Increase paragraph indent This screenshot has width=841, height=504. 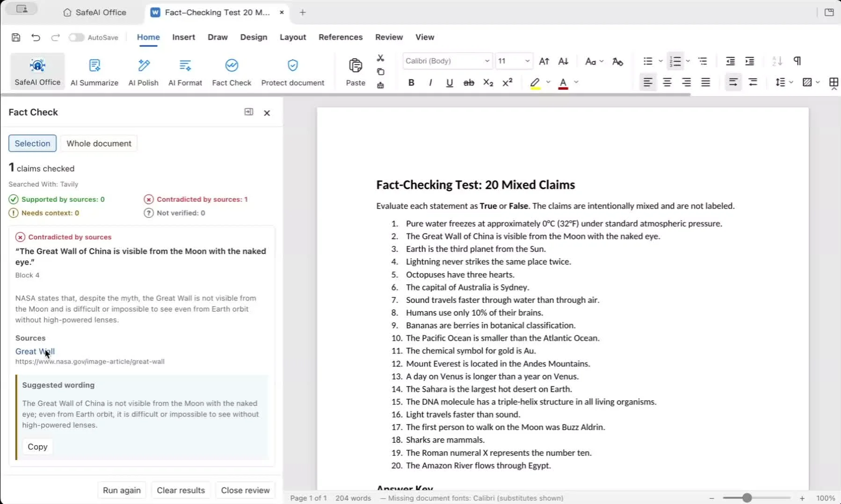coord(749,61)
